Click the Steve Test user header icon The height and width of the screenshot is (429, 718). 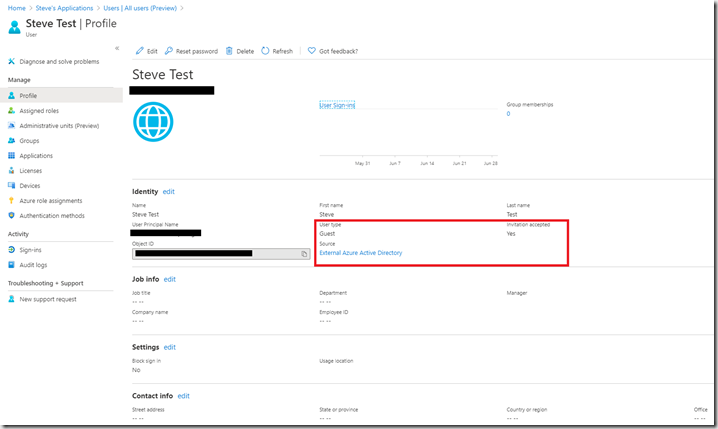(x=15, y=27)
